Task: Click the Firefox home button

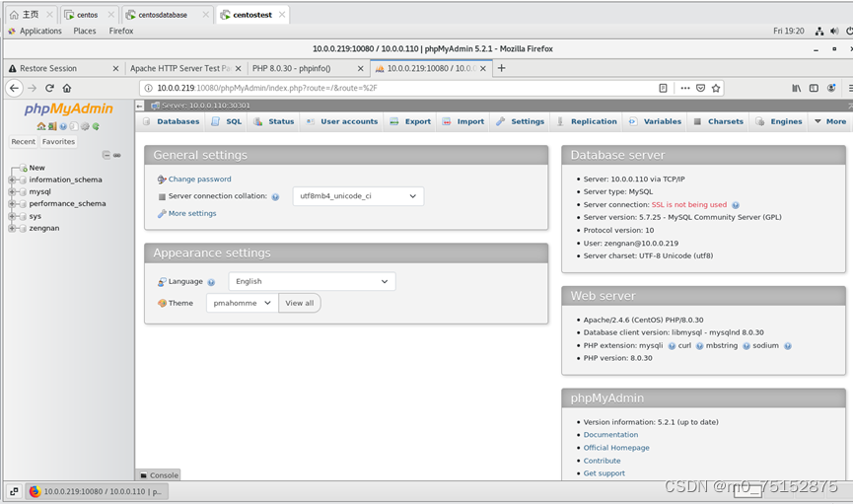Action: click(67, 88)
